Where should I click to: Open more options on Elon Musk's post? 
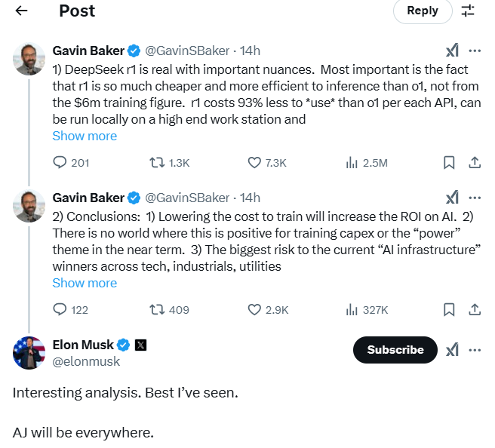tap(475, 349)
